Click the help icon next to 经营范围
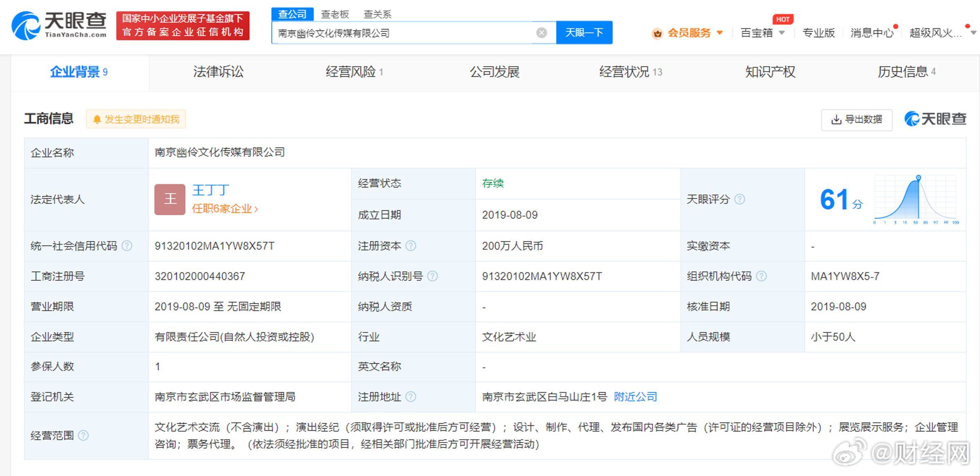 pos(83,436)
